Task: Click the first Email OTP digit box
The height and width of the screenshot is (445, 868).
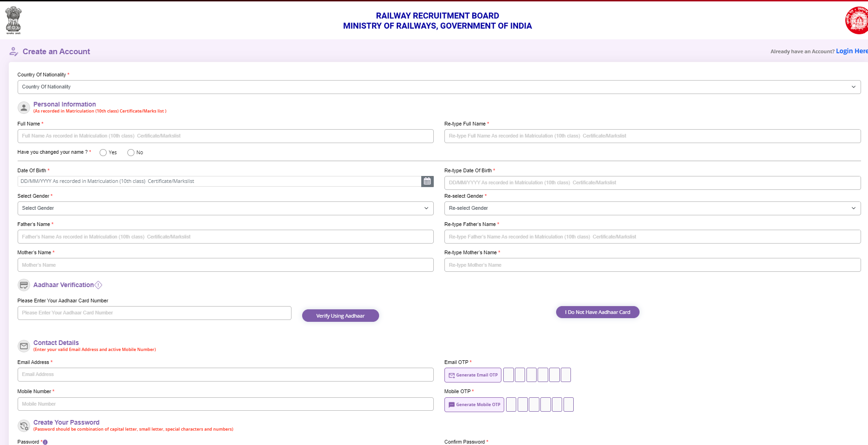Action: tap(508, 375)
